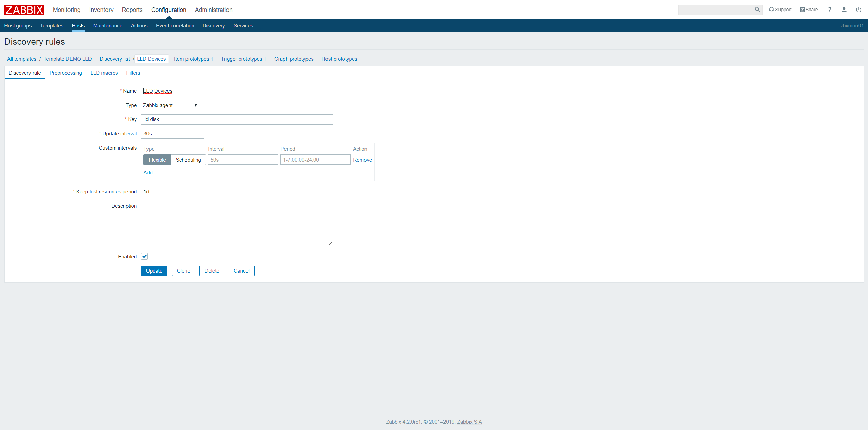This screenshot has width=868, height=430.
Task: Click inside the Description textarea
Action: (237, 223)
